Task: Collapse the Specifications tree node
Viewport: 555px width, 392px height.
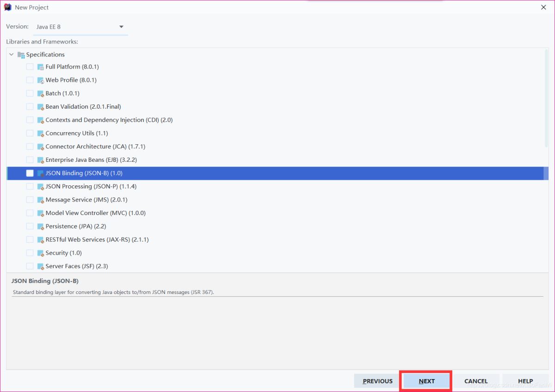Action: (12, 55)
